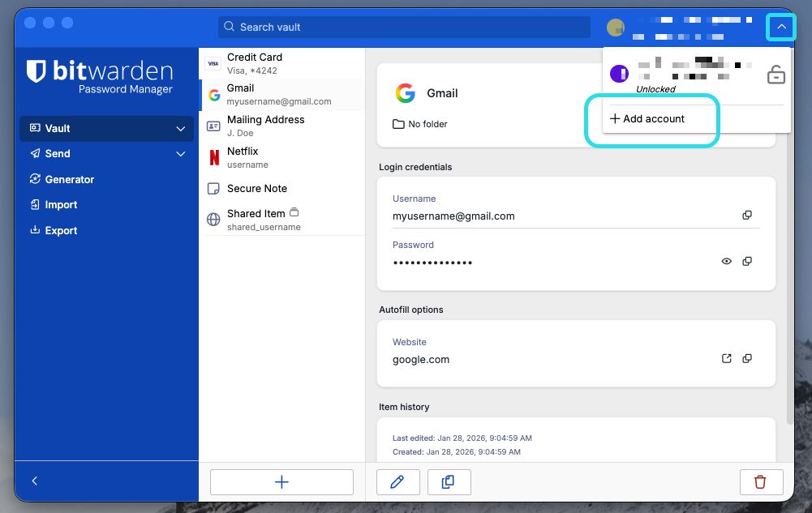Click the Search vault field
This screenshot has height=513, width=812.
[403, 27]
